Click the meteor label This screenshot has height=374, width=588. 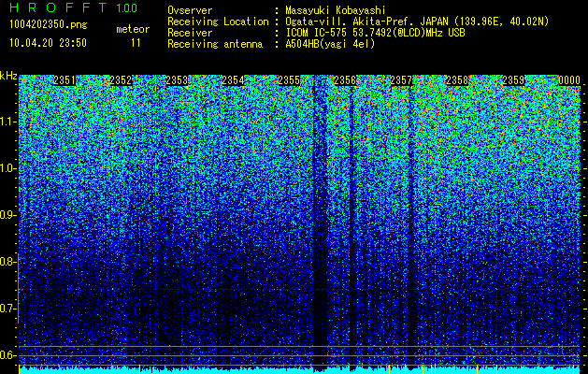point(133,29)
